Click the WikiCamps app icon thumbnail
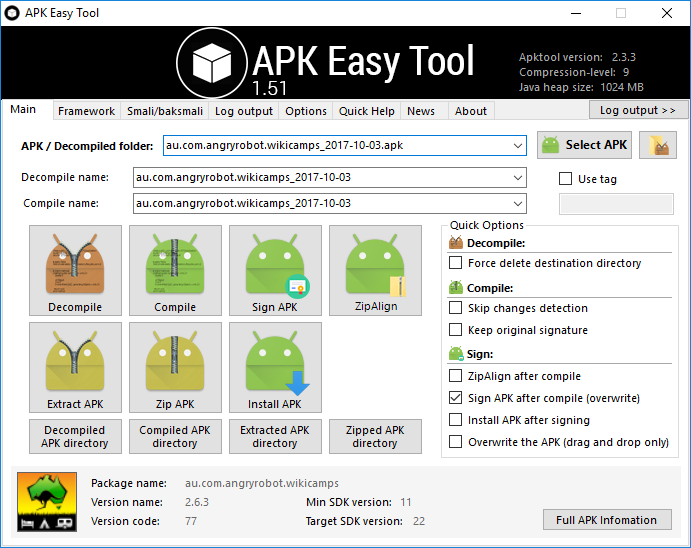Viewport: 691px width, 548px height. (x=47, y=502)
